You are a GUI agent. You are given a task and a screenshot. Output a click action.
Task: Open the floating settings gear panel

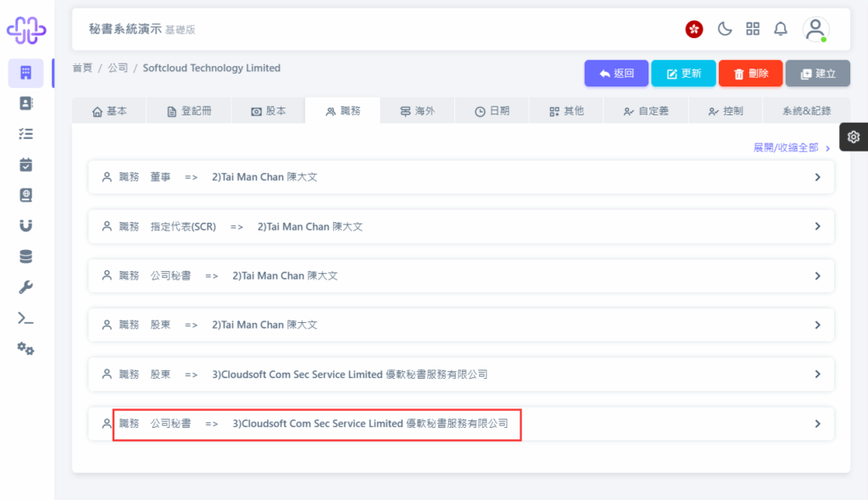coord(853,136)
